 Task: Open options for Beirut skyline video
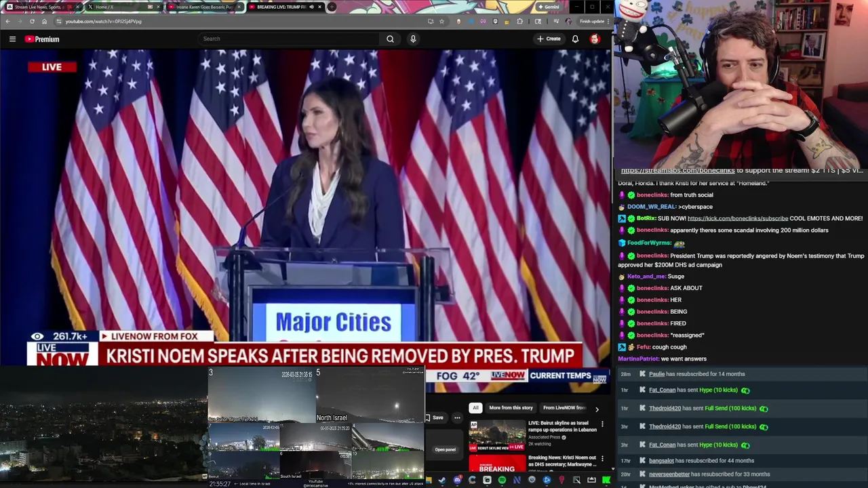[x=602, y=424]
